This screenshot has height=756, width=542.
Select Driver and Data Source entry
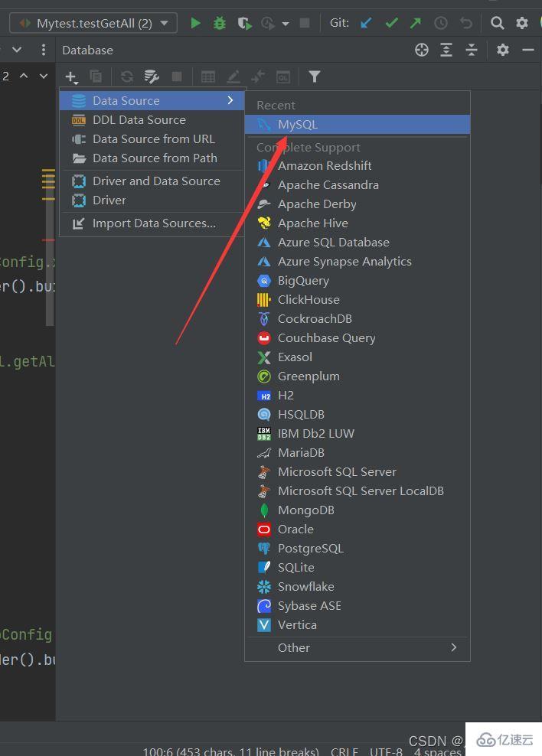[152, 181]
